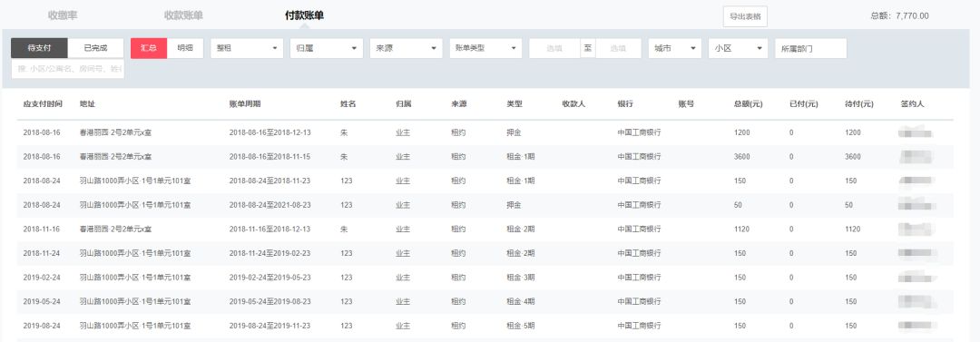This screenshot has width=980, height=342.
Task: Select period 2019-02-24至2019-05-23
Action: click(270, 278)
